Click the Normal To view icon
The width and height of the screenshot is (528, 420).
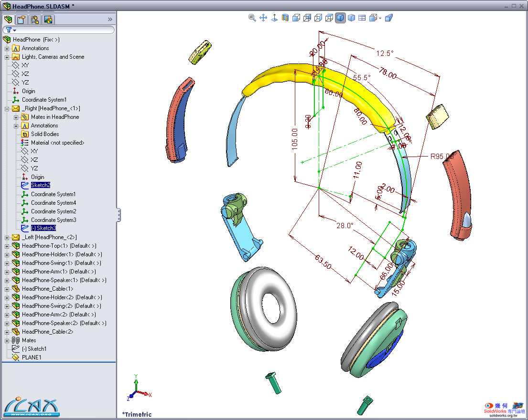tap(275, 18)
